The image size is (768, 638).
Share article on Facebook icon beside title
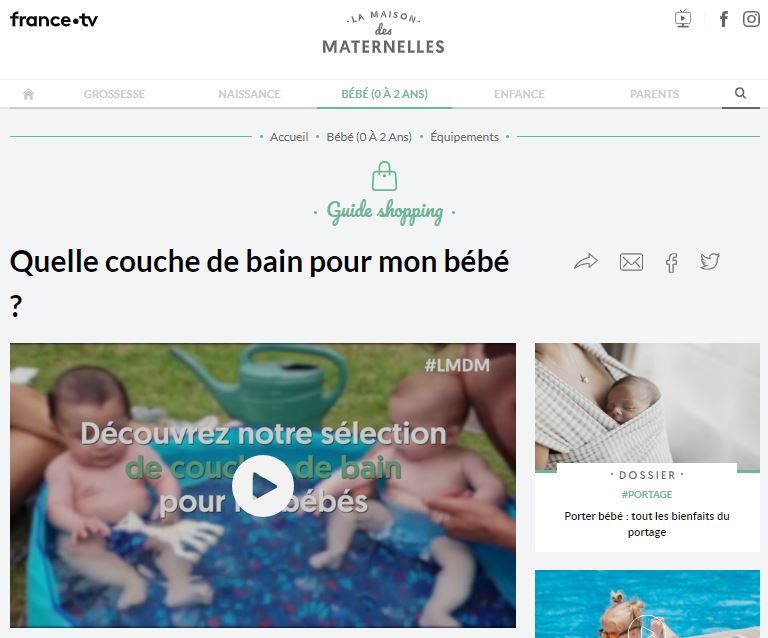[672, 262]
